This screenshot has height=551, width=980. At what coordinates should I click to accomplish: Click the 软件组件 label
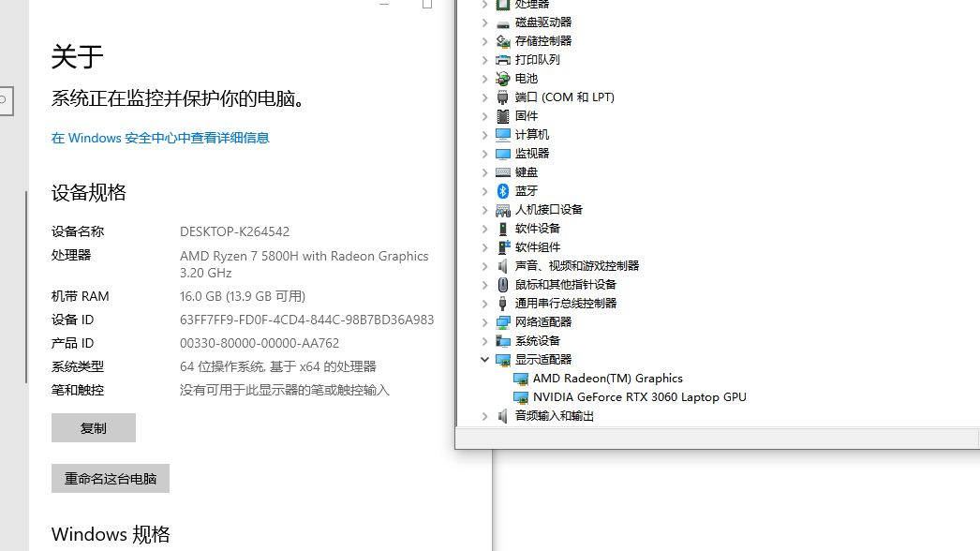tap(537, 247)
